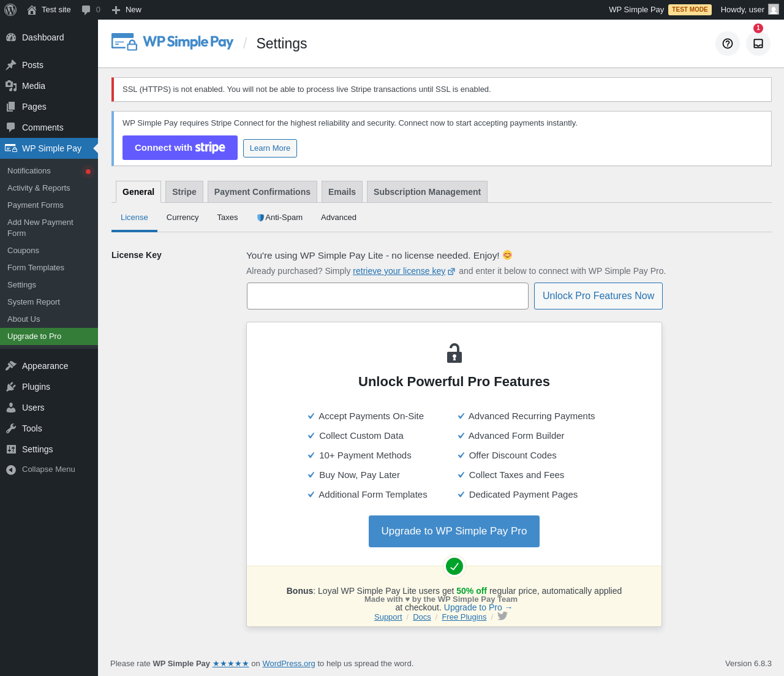The height and width of the screenshot is (676, 784).
Task: Select Add New Payment Form
Action: 49,228
